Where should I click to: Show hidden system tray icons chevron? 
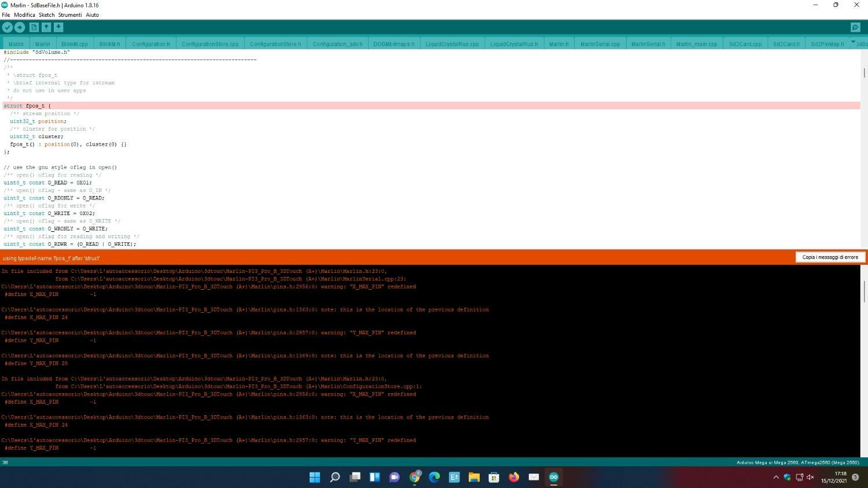click(x=776, y=477)
